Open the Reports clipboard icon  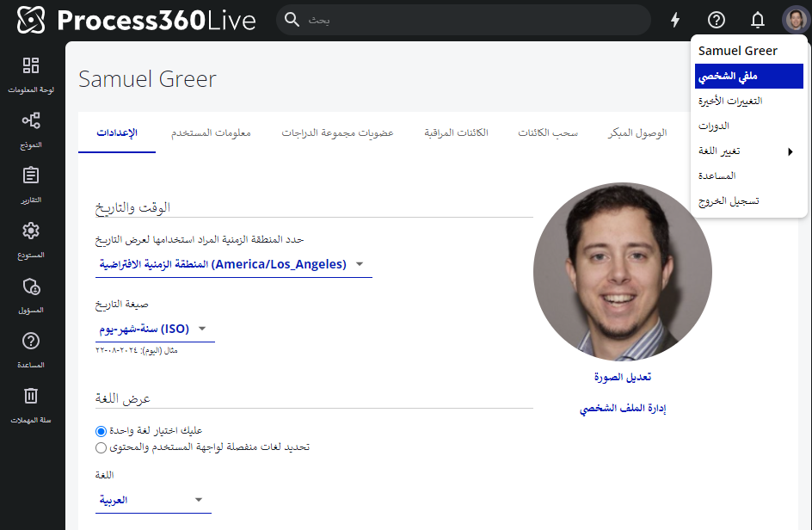coord(31,176)
